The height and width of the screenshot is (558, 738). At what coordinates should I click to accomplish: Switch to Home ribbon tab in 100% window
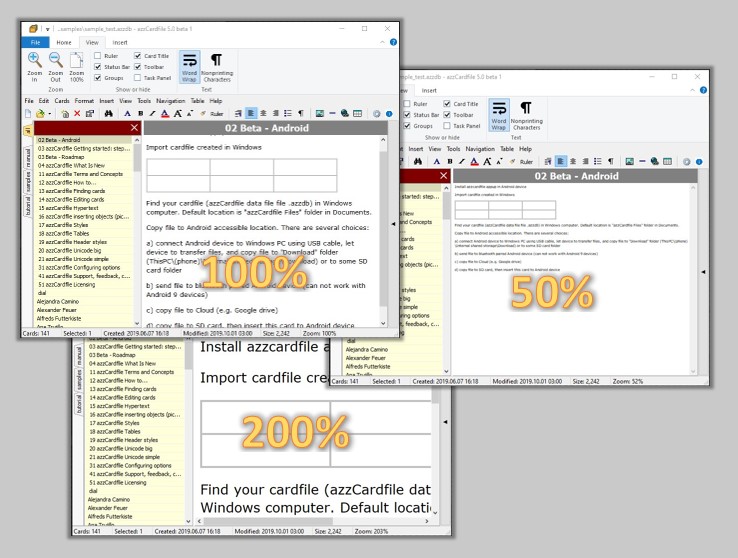click(x=64, y=42)
